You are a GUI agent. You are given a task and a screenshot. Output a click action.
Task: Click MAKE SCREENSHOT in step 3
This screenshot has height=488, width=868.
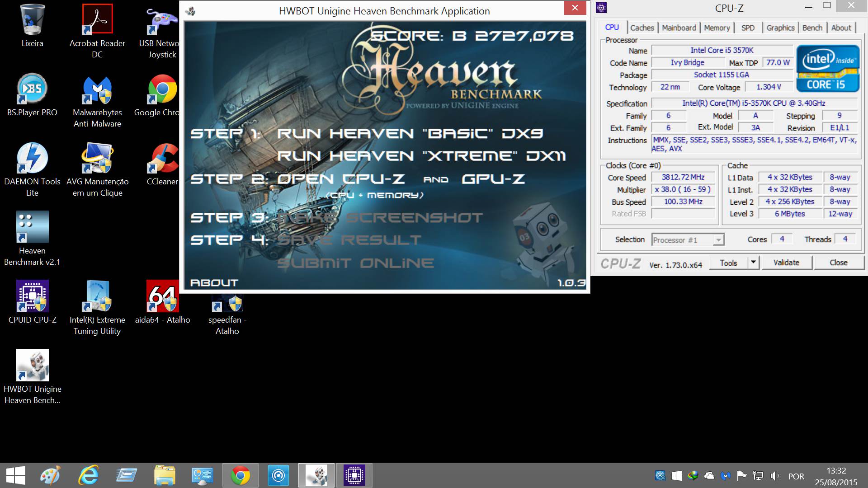380,218
